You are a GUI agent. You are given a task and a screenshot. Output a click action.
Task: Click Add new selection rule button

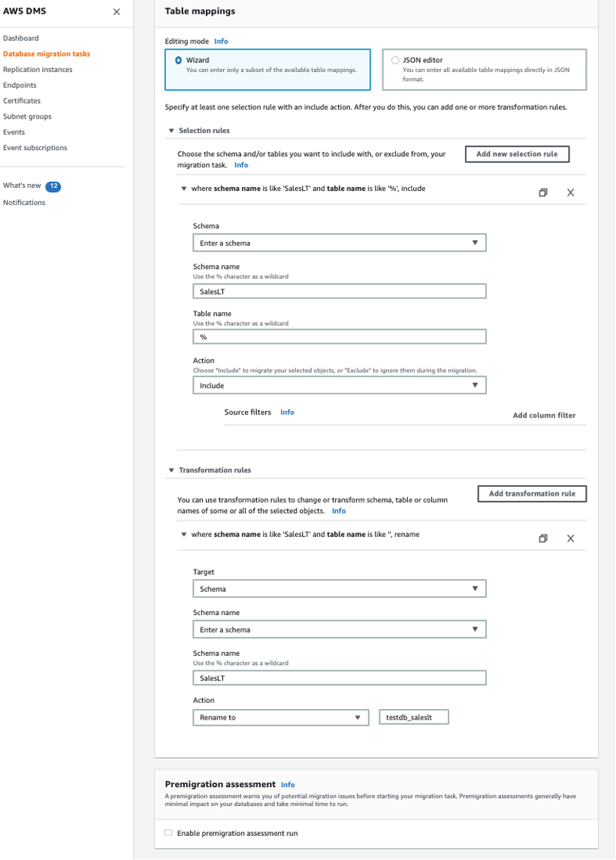coord(517,154)
